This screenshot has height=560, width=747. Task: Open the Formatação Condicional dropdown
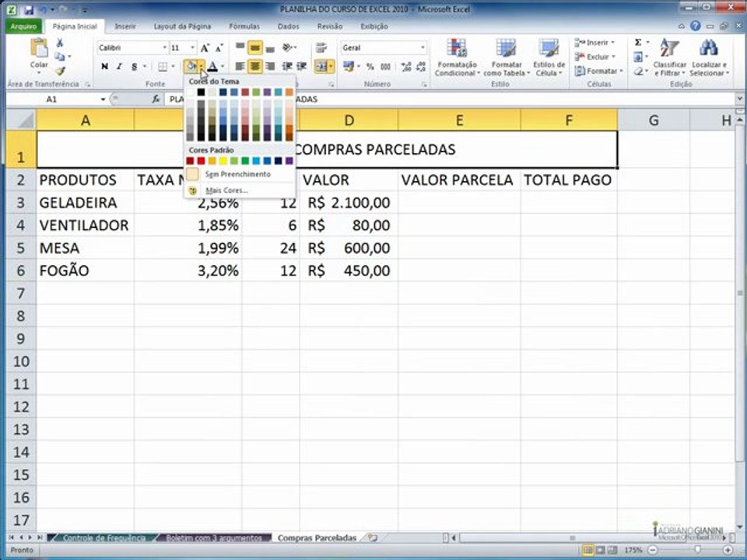click(457, 58)
